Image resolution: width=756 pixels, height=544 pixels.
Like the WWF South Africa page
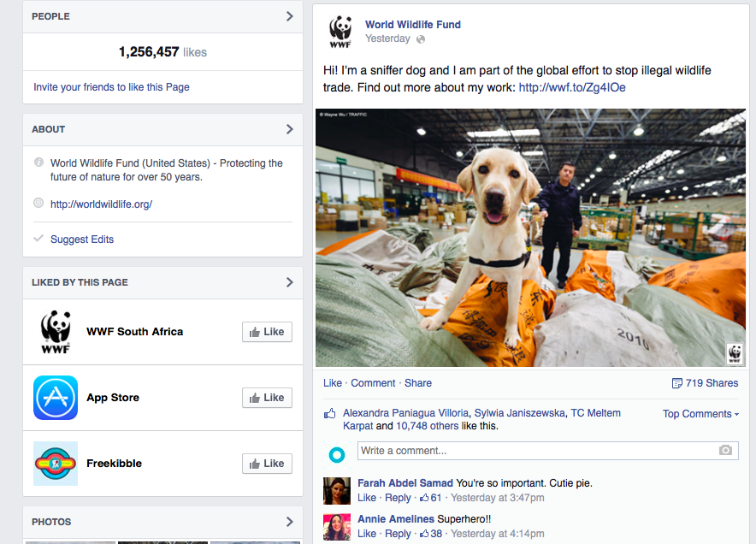tap(267, 332)
